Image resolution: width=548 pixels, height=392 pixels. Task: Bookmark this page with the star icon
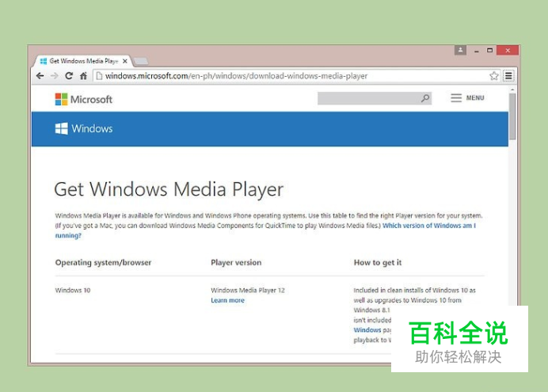494,76
